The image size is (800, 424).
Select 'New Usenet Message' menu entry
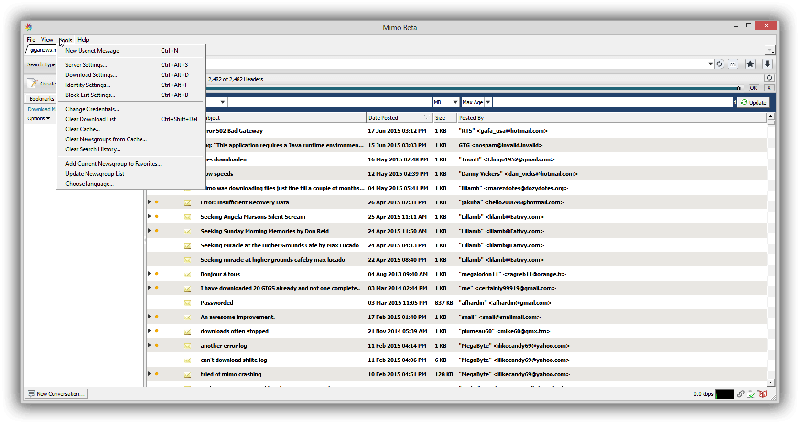pyautogui.click(x=131, y=51)
